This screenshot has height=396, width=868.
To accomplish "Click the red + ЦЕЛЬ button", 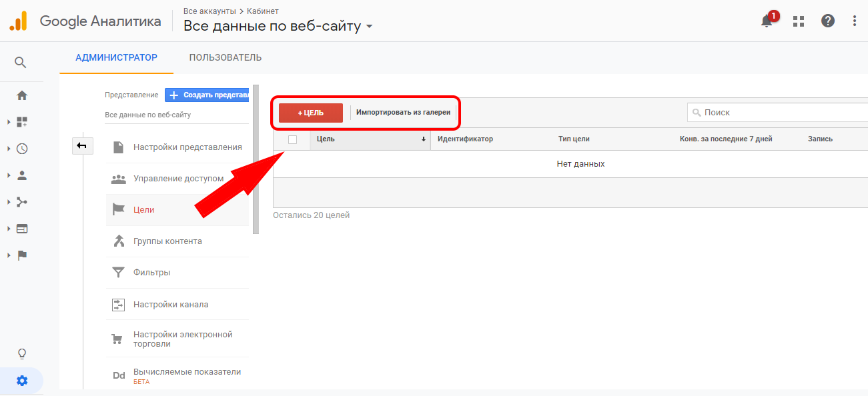I will tap(311, 113).
